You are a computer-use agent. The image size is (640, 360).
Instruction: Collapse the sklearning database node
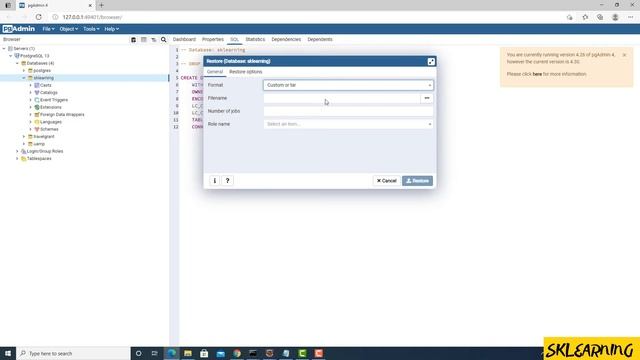click(x=24, y=78)
